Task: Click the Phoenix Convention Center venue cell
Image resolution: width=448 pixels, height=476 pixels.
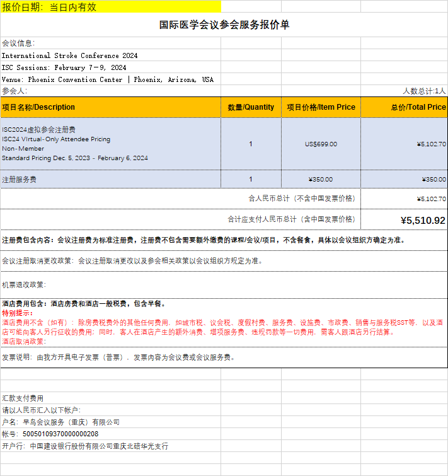Action: coord(107,79)
